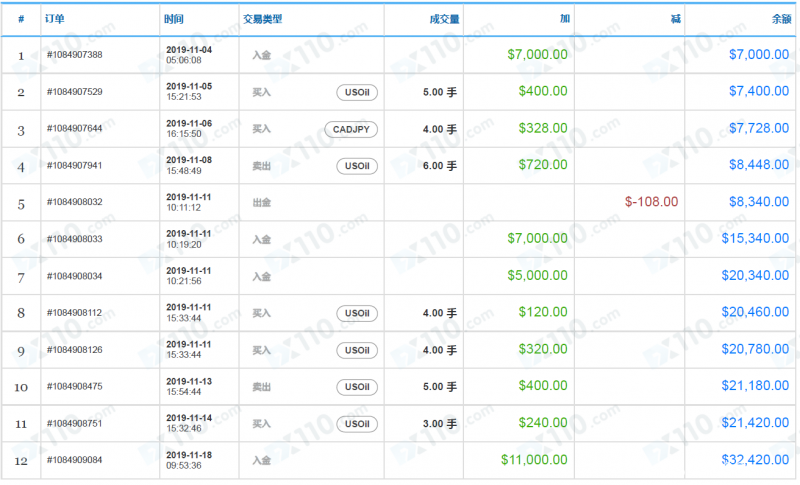Screen dimensions: 800x485
Task: Click the $120.00 profit value
Action: [x=543, y=312]
